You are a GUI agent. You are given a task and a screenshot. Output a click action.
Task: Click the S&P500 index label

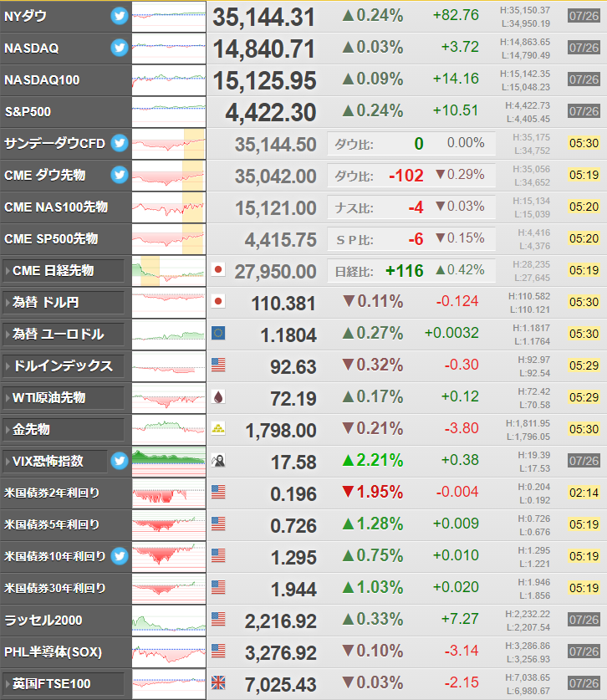coord(28,112)
